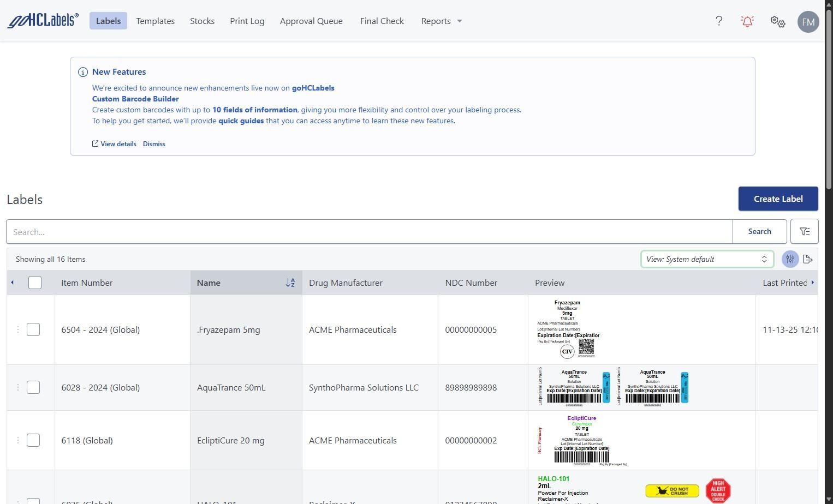Click the Create Label button
The height and width of the screenshot is (504, 833).
point(778,199)
